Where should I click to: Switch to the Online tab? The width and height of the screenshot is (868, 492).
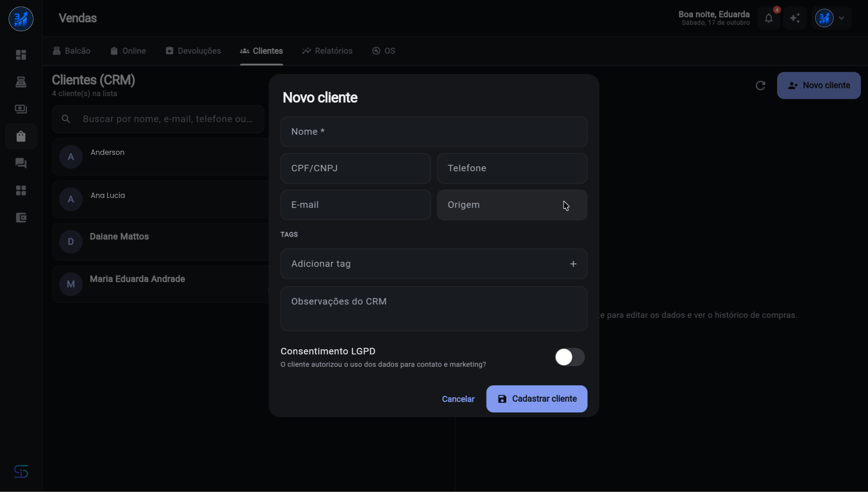[128, 51]
